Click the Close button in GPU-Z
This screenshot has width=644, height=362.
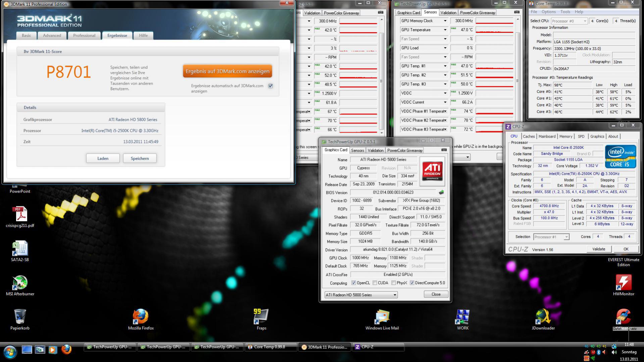(x=436, y=294)
